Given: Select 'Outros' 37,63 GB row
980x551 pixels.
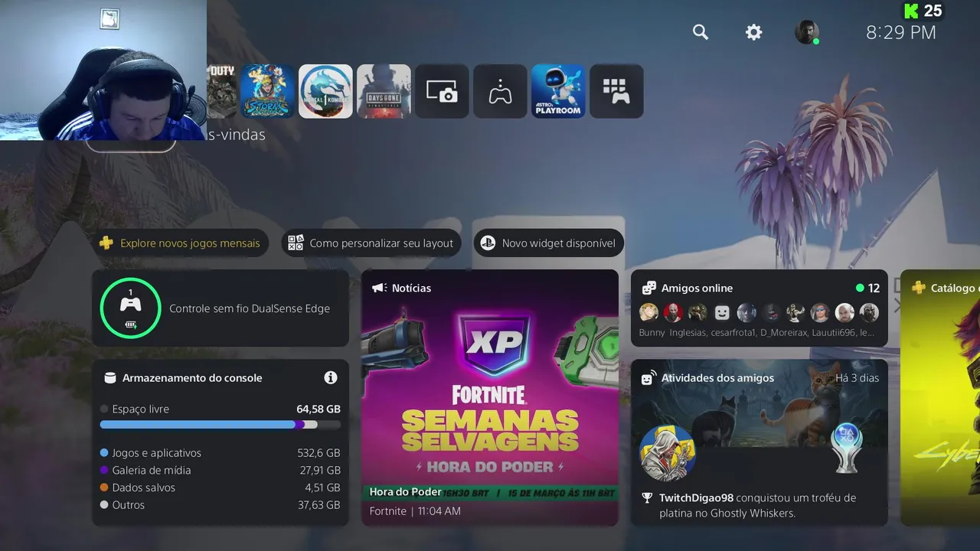Looking at the screenshot, I should coord(220,505).
